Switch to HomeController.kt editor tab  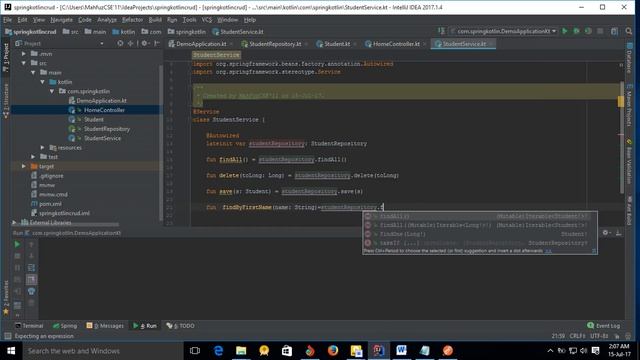(x=396, y=44)
